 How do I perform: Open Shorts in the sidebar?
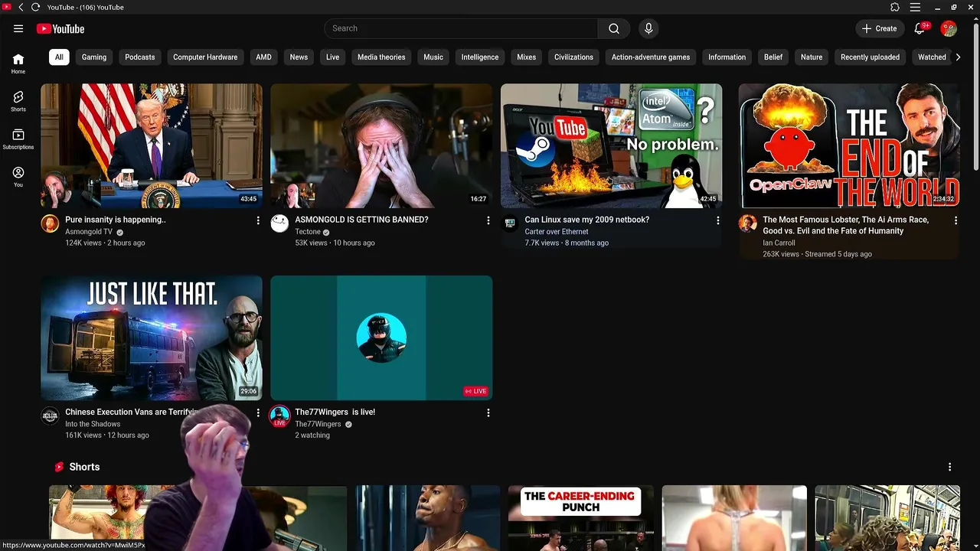(18, 101)
